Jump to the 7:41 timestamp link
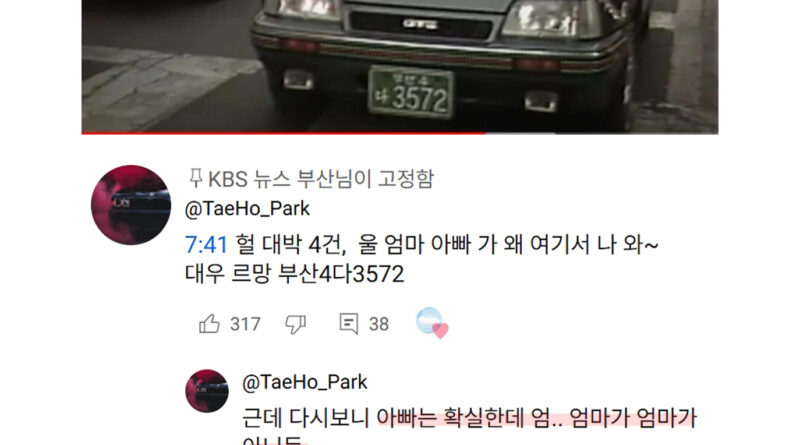This screenshot has height=445, width=800. [206, 244]
